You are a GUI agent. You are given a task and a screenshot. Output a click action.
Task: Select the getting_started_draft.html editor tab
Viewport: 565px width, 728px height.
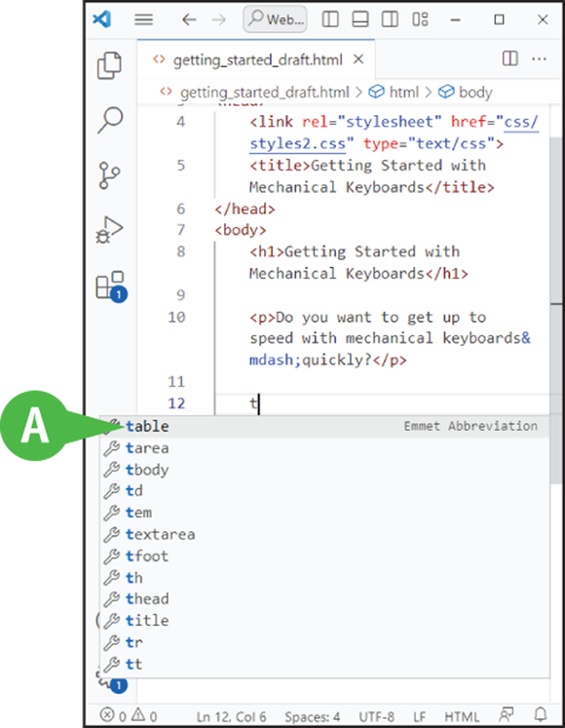click(256, 59)
